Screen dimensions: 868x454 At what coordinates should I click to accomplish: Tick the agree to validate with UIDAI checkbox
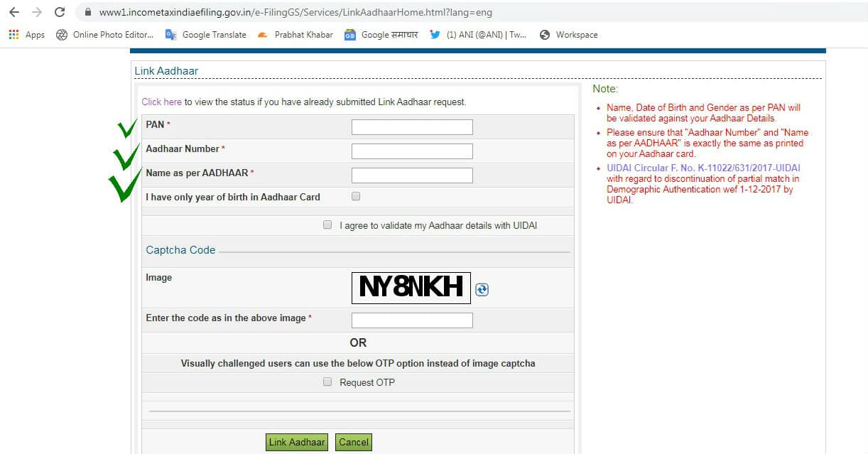pos(327,225)
